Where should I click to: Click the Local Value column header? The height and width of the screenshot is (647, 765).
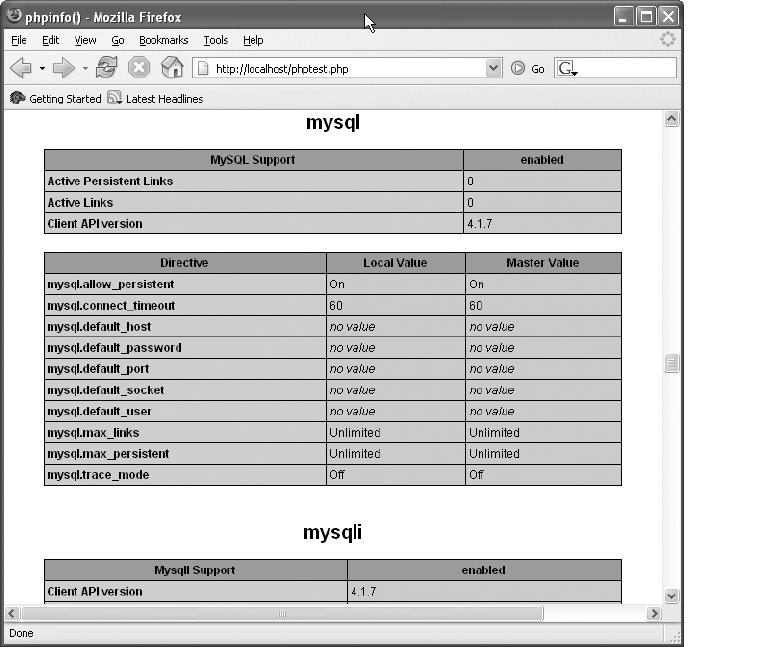[x=396, y=263]
